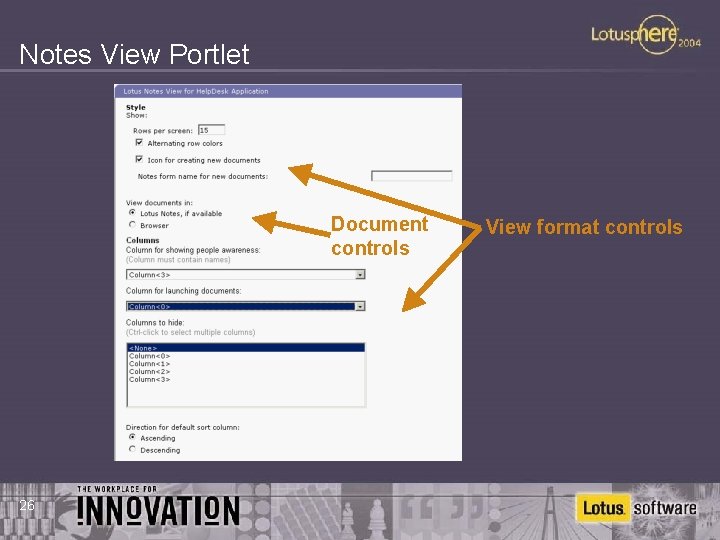The height and width of the screenshot is (540, 720).
Task: Select Lotus Notes, if available radio button
Action: (x=132, y=213)
